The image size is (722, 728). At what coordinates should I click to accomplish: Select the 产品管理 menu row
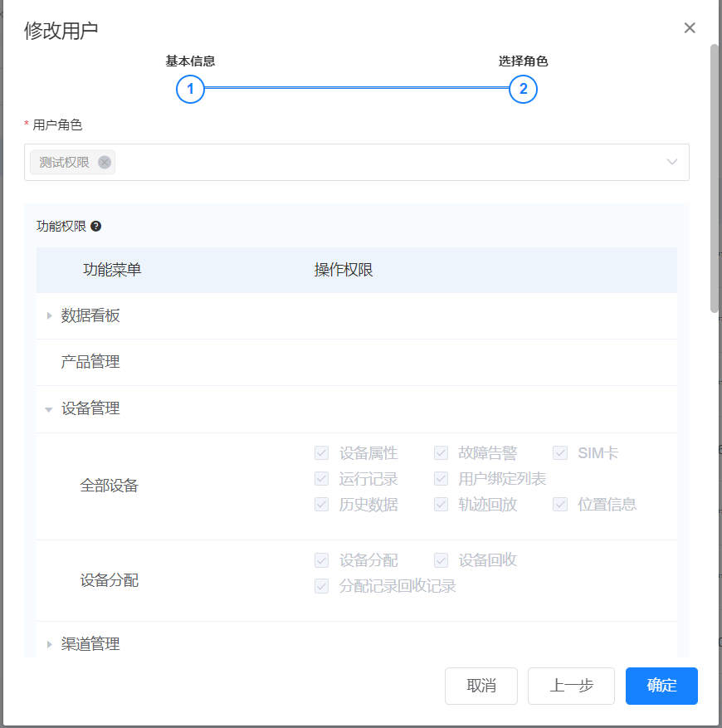click(x=90, y=362)
